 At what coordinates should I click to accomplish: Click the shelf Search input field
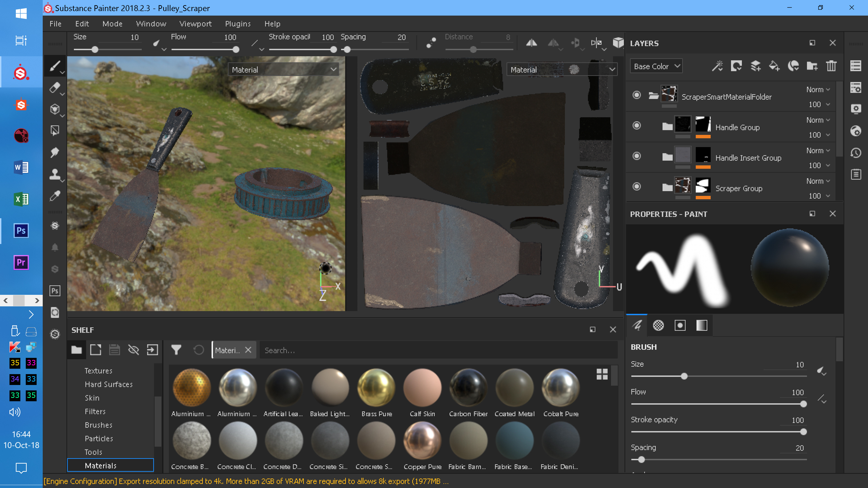[x=438, y=350]
